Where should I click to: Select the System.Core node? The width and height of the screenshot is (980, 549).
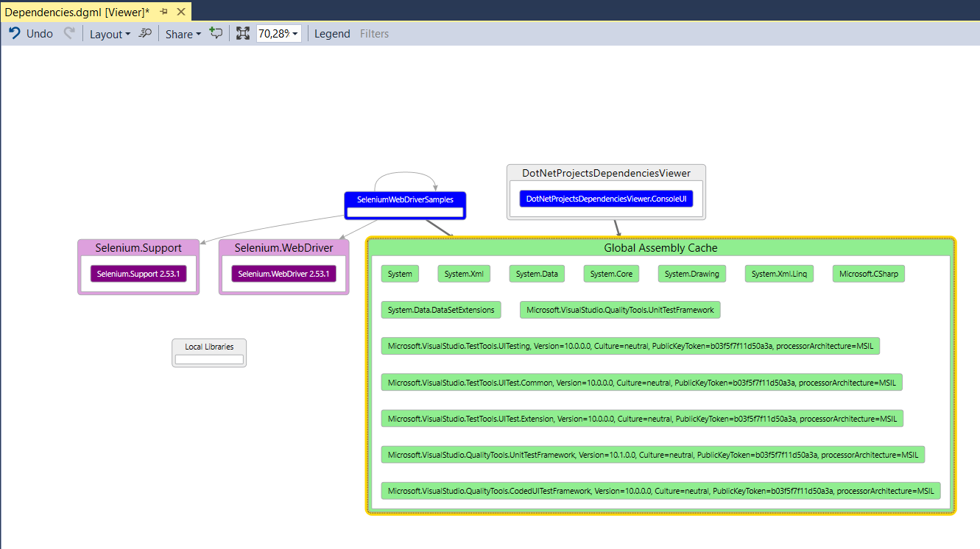[x=611, y=274]
